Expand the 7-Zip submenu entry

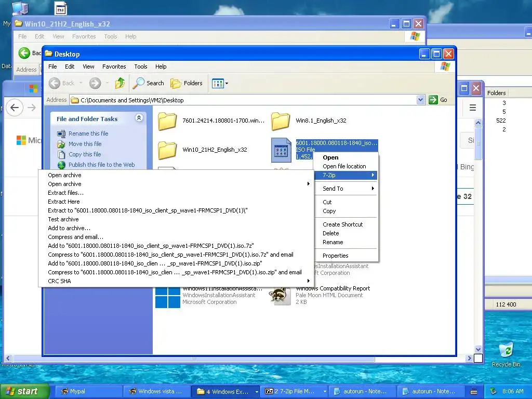click(x=345, y=175)
